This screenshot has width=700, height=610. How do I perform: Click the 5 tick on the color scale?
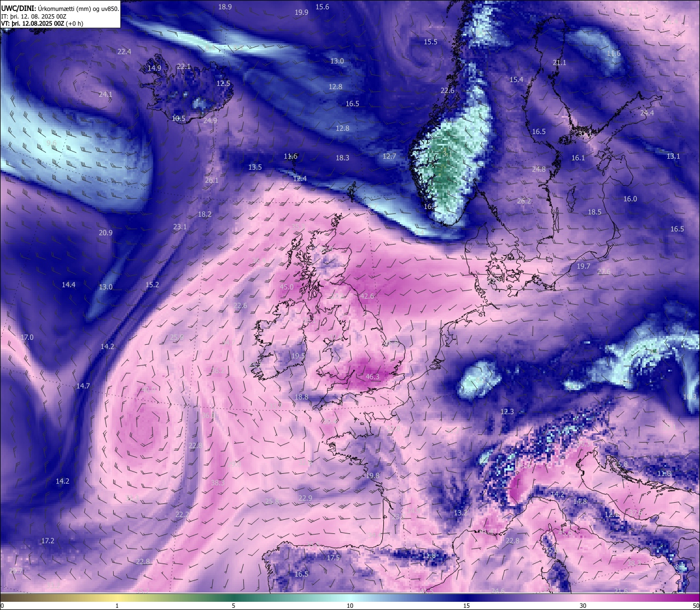tap(234, 606)
